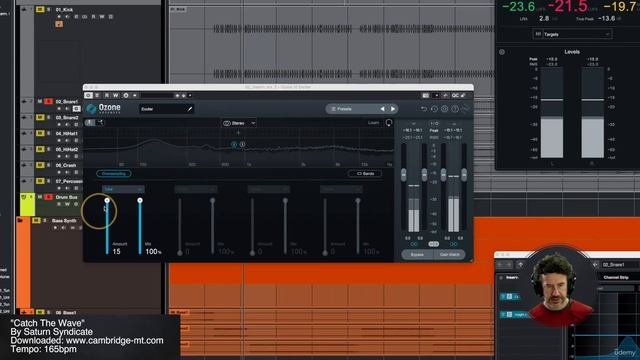Mute the Bass Synth folder track
The width and height of the screenshot is (640, 360).
36,220
